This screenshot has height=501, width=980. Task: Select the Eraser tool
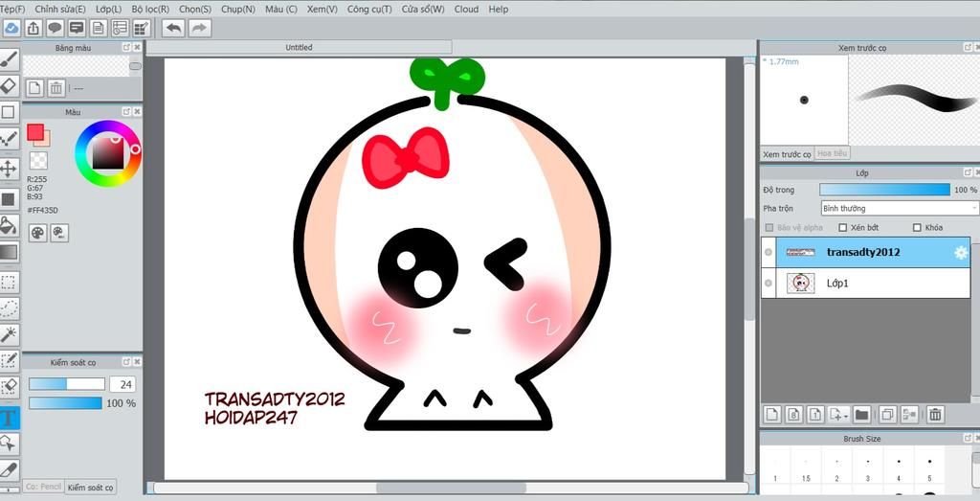pyautogui.click(x=8, y=85)
